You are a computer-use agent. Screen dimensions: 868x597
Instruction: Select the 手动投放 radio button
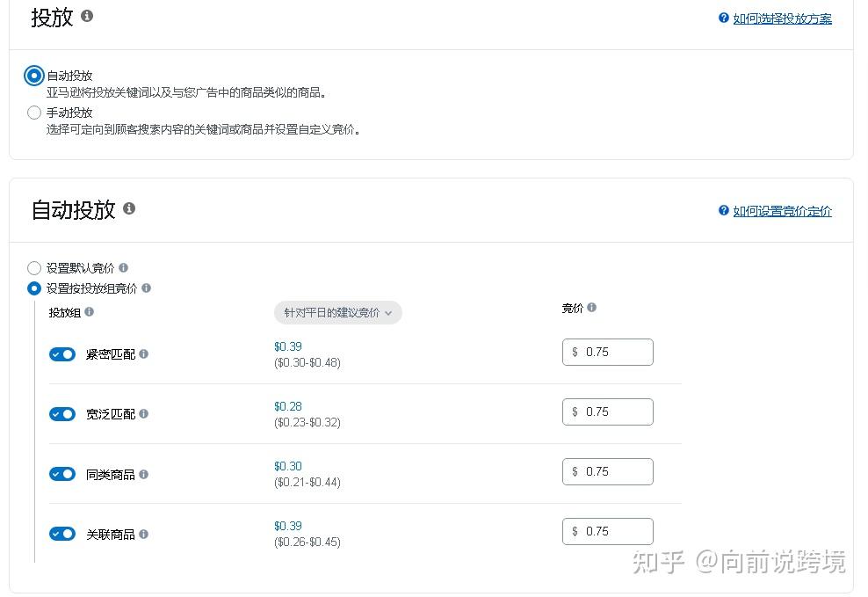tap(34, 113)
